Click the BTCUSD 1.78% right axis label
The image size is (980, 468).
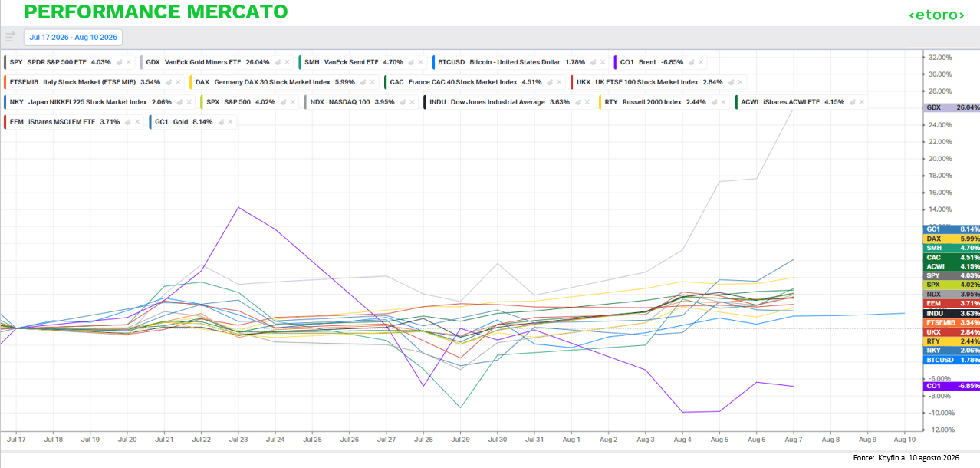point(952,360)
